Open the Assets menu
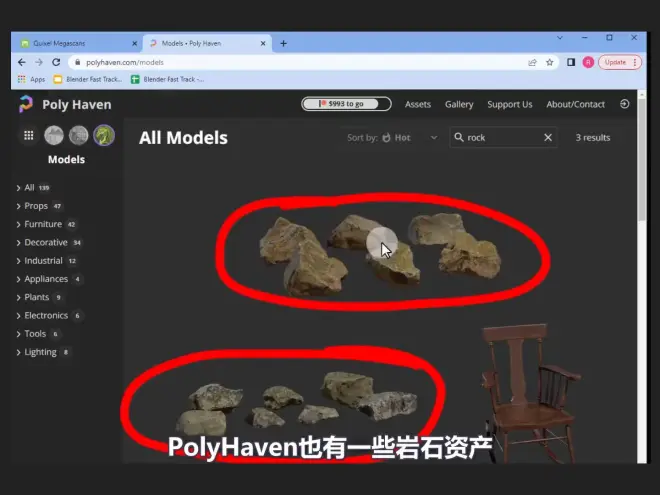The height and width of the screenshot is (495, 660). coord(418,104)
